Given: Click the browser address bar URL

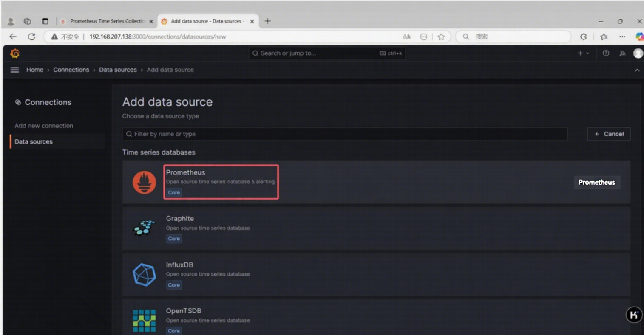Looking at the screenshot, I should coord(157,37).
